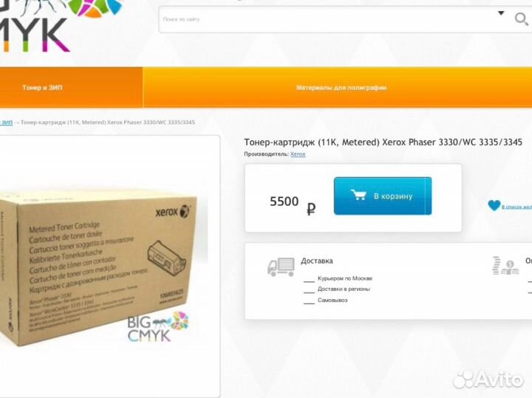
Task: Click the magnifier search icon
Action: click(521, 19)
